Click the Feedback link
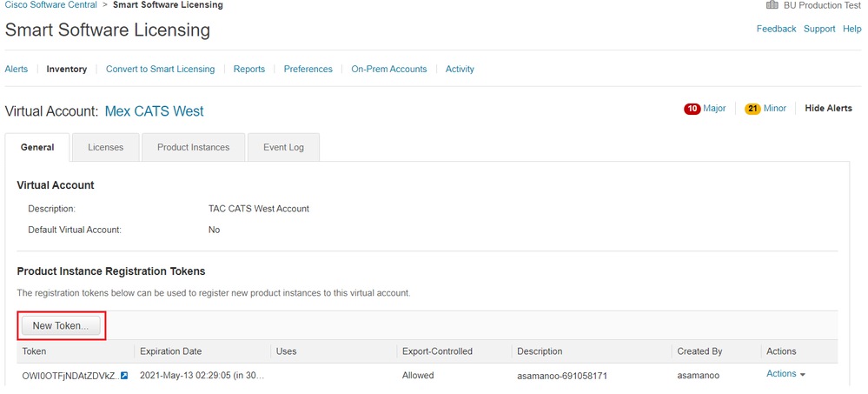 pos(776,29)
